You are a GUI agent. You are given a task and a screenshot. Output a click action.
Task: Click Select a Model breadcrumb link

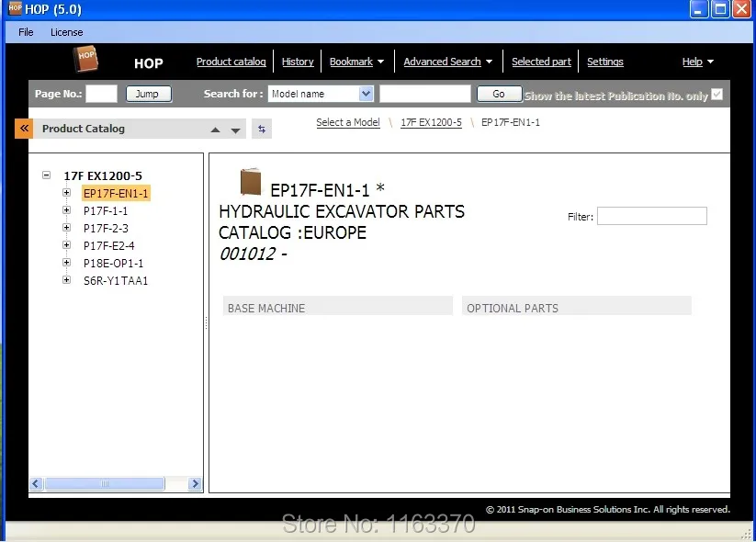pyautogui.click(x=348, y=122)
